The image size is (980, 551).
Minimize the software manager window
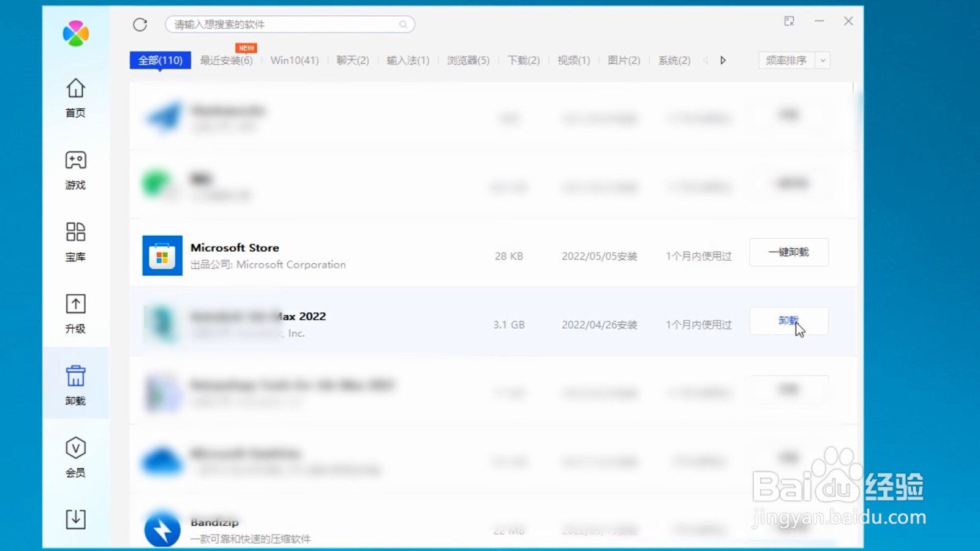[x=819, y=21]
